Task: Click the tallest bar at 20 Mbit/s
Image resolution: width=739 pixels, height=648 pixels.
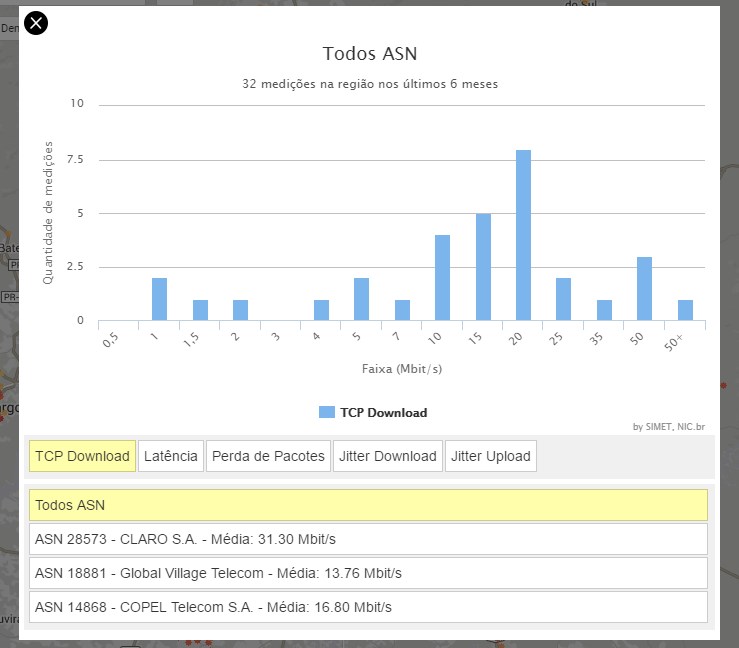Action: point(523,236)
